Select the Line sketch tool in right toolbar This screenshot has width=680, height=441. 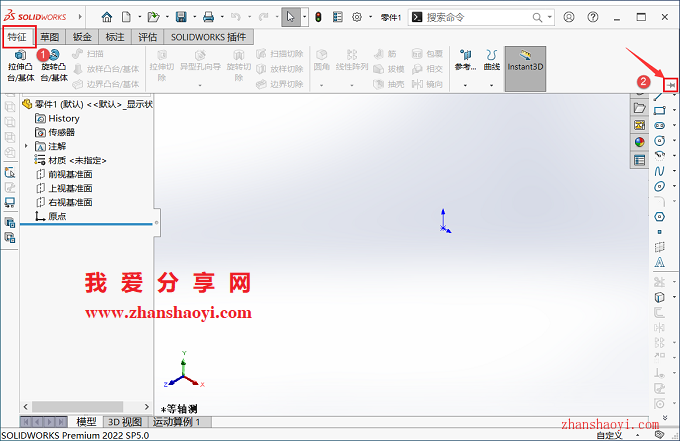tap(659, 97)
